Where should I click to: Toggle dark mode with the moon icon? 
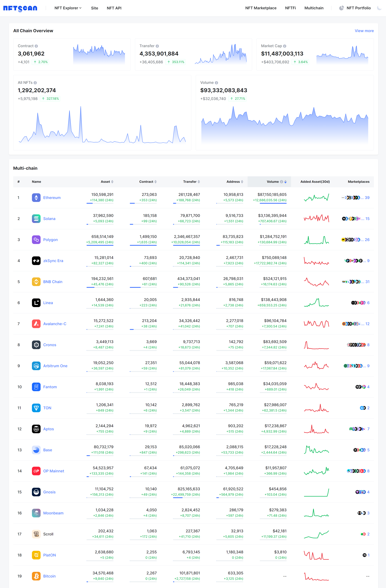[x=379, y=8]
